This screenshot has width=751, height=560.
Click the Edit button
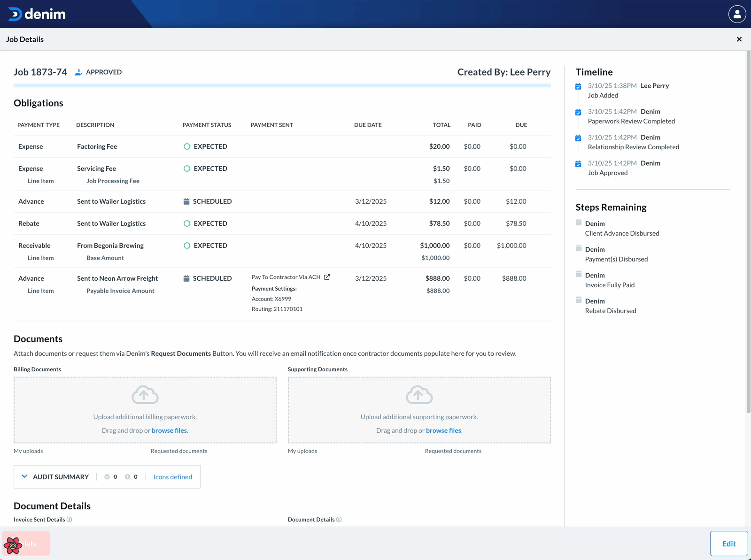pos(728,544)
